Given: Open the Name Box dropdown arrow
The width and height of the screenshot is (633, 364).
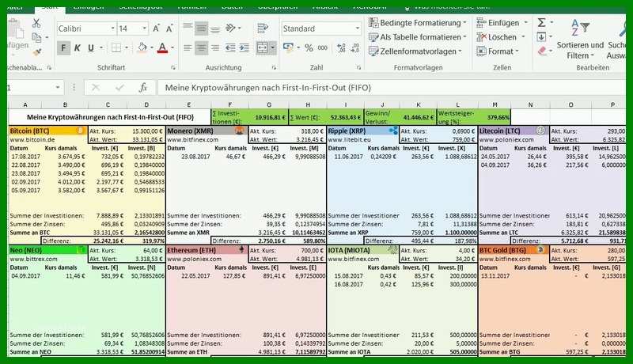Looking at the screenshot, I should [x=58, y=88].
